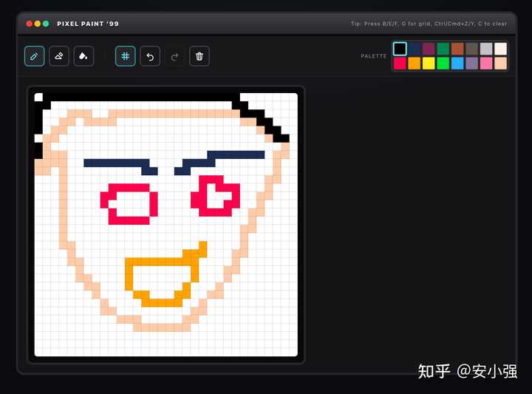Select the light gray palette swatch
This screenshot has width=532, height=394.
click(485, 49)
